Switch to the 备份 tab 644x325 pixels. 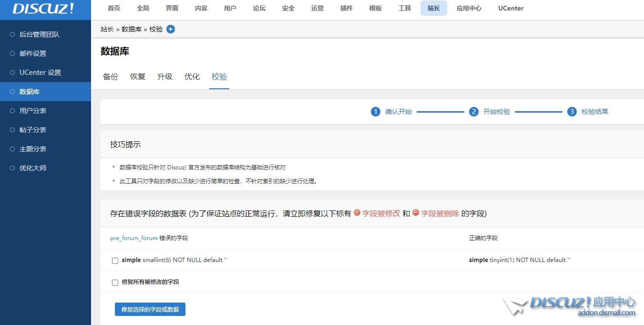pos(111,77)
